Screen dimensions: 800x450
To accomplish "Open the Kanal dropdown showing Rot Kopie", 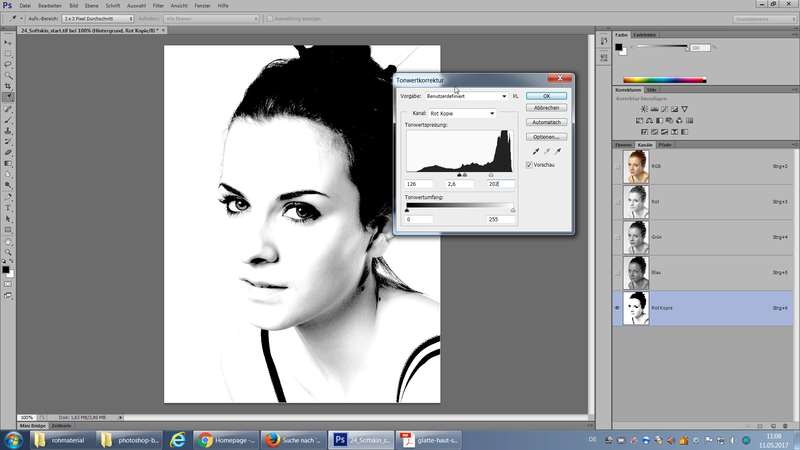I will (462, 113).
